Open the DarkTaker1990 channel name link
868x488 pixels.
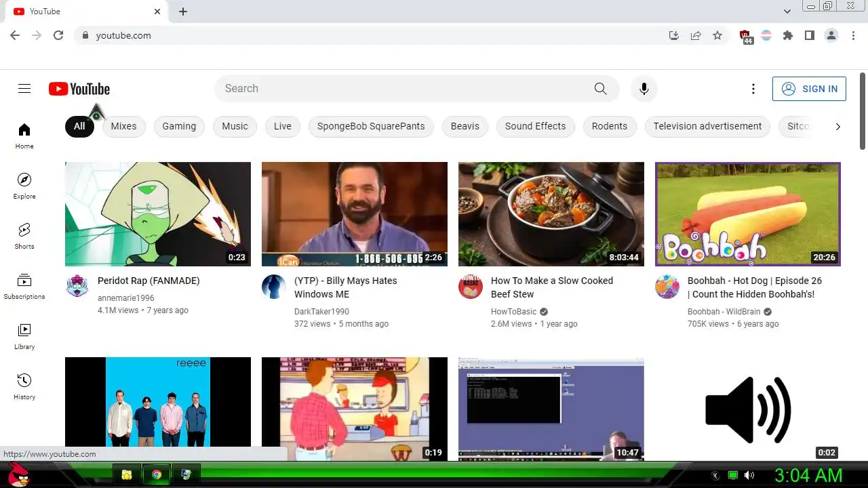(x=321, y=312)
